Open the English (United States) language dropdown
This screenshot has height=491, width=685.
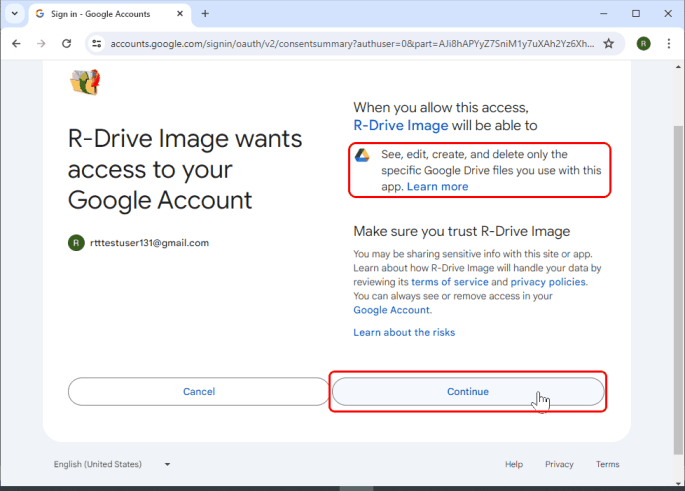112,464
